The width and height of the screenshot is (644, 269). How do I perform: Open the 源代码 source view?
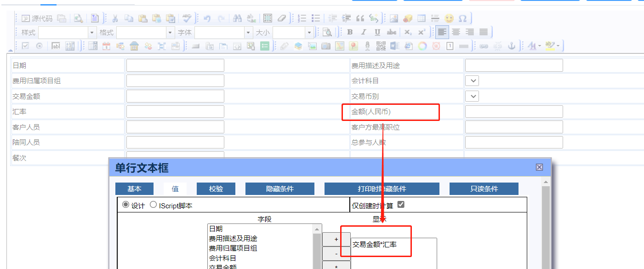pos(37,18)
